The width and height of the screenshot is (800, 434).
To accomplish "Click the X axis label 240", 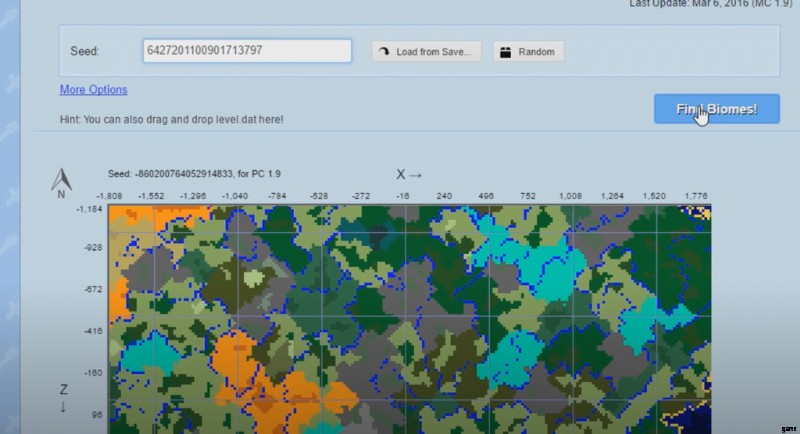I will (444, 196).
